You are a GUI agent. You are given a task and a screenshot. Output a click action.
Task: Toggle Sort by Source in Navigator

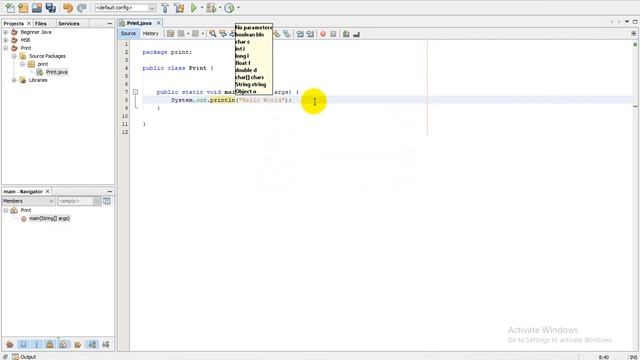click(106, 344)
